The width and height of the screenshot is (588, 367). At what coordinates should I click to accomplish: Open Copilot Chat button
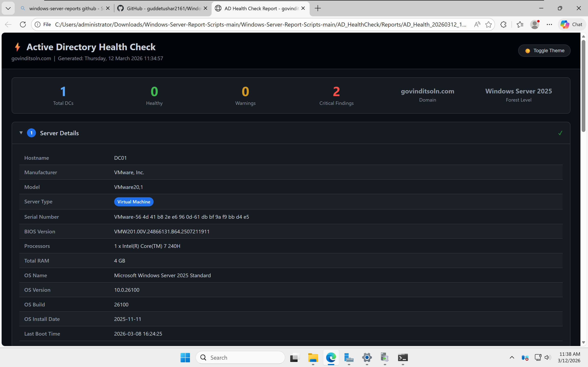tap(571, 24)
